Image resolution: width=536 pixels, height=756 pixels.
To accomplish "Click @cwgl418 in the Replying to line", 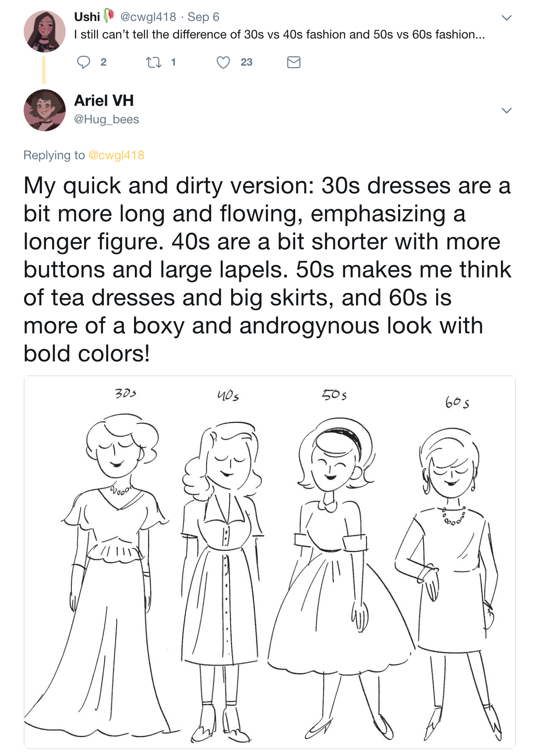I will [116, 155].
